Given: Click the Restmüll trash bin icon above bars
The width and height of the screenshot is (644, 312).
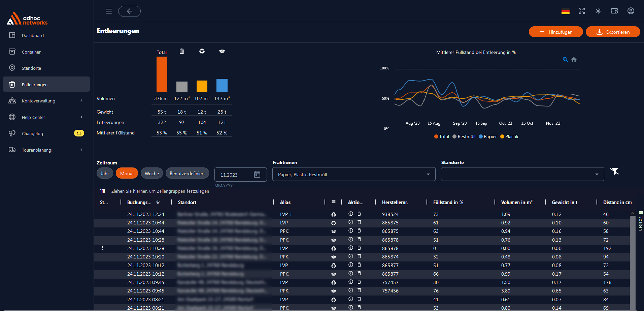Looking at the screenshot, I should pos(182,51).
